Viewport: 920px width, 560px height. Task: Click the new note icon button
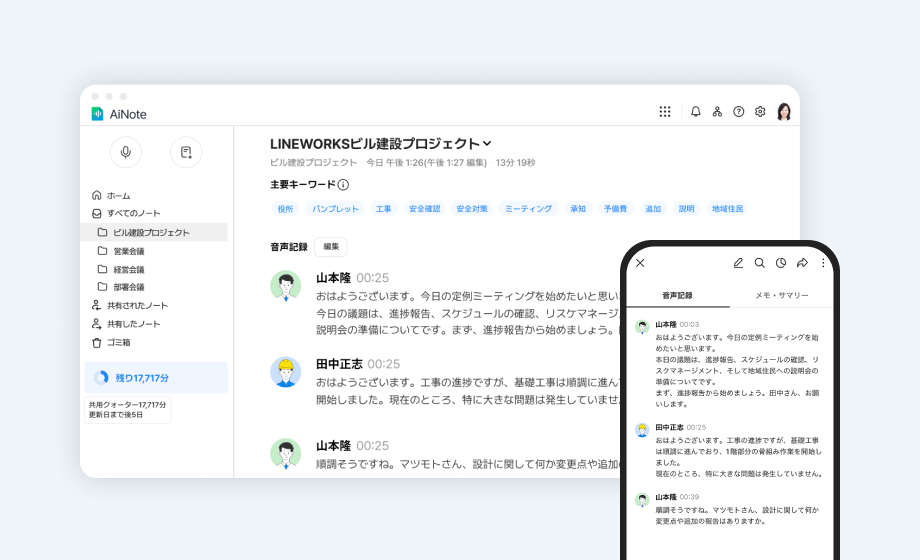pyautogui.click(x=186, y=152)
